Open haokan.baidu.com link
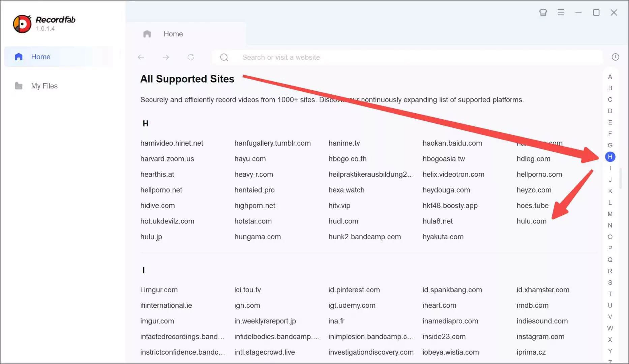This screenshot has width=629, height=364. point(452,143)
